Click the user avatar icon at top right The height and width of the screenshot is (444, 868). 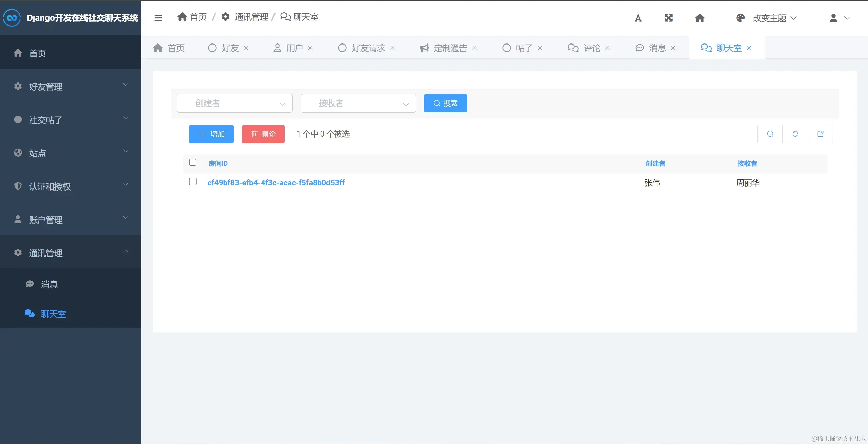[833, 18]
